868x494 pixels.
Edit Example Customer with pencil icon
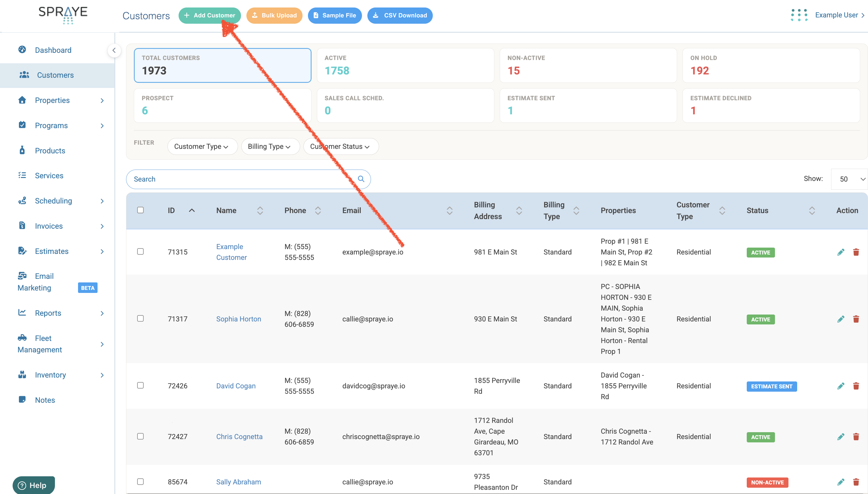[x=840, y=252]
